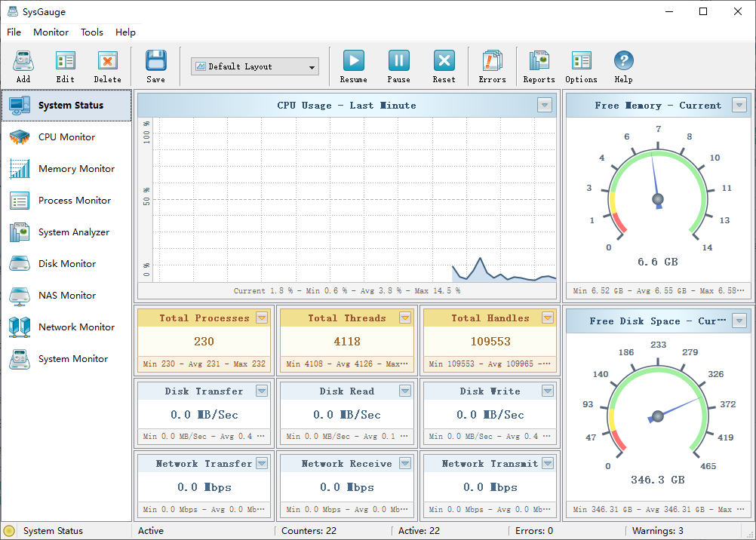Open the Help menu
Screen dimensions: 756x540
(x=125, y=32)
